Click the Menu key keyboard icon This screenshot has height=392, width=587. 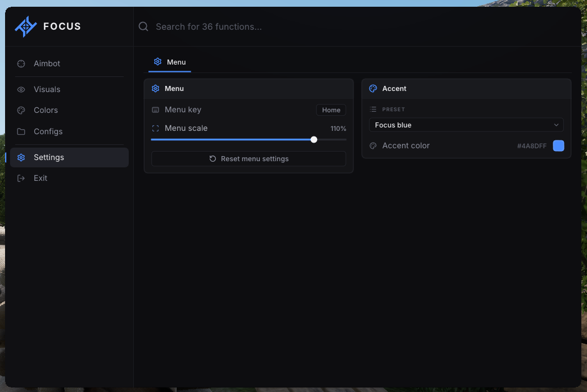pos(155,110)
